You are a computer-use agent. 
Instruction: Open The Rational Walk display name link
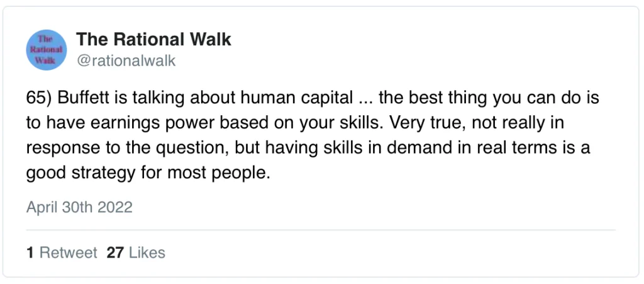point(153,40)
